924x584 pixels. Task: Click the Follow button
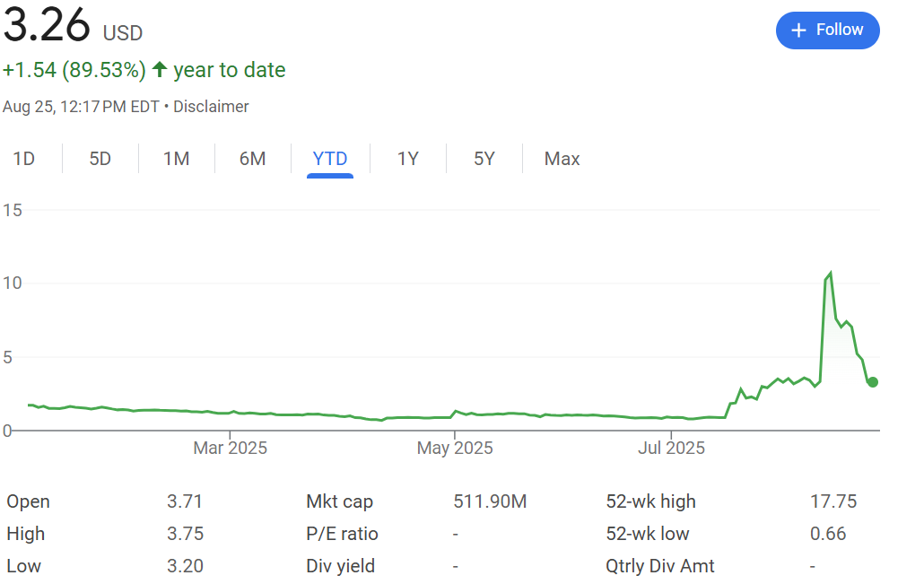827,31
